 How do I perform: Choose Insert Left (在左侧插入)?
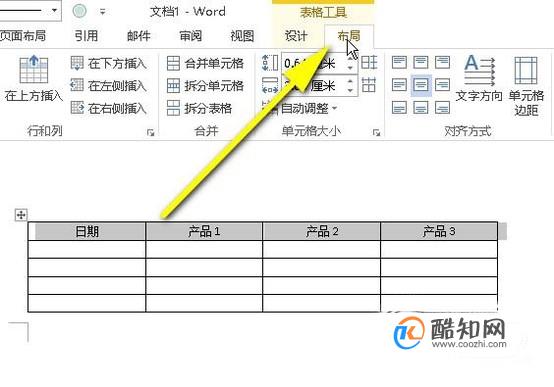click(x=108, y=86)
